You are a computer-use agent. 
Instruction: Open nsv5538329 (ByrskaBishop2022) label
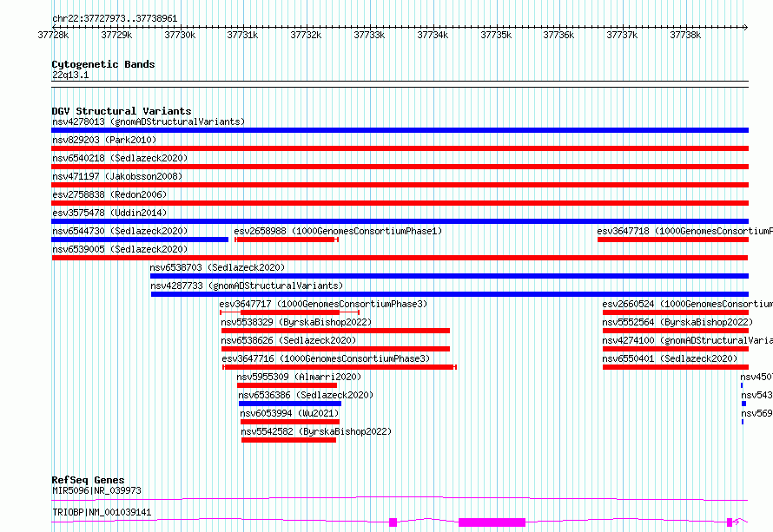click(296, 322)
